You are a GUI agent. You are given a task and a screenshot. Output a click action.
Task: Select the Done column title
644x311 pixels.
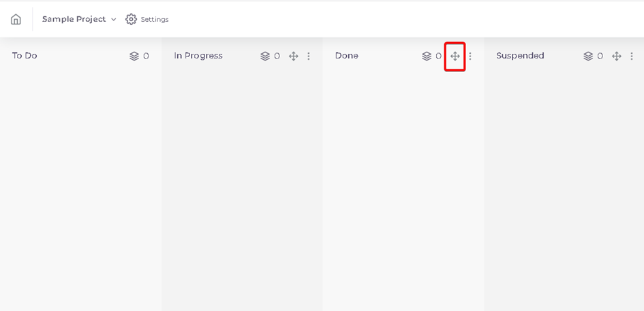347,56
